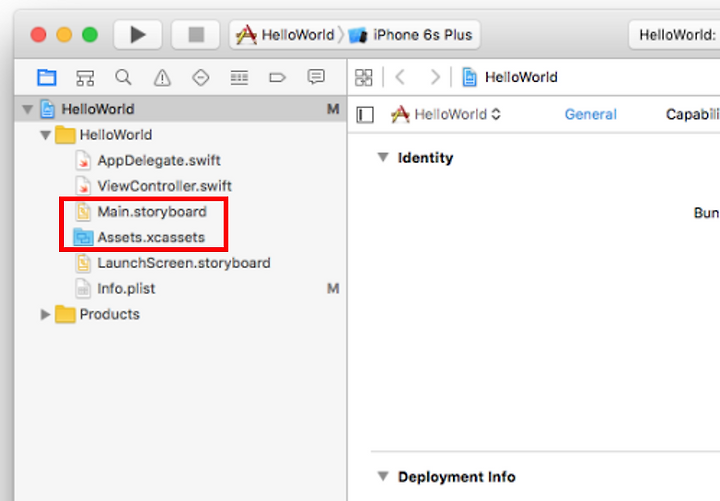Open LaunchScreen.storyboard
The height and width of the screenshot is (501, 720).
click(180, 263)
